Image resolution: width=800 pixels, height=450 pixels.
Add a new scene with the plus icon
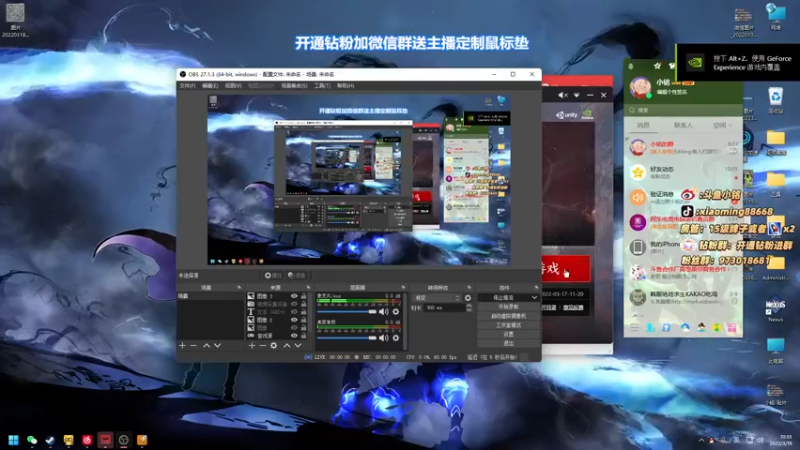pos(182,345)
